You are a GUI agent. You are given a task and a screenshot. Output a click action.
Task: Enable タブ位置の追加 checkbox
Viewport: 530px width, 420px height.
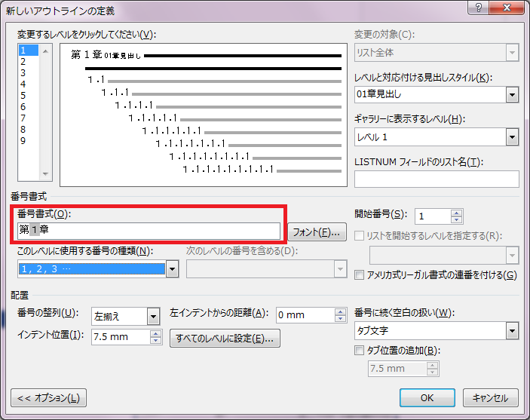click(x=359, y=351)
